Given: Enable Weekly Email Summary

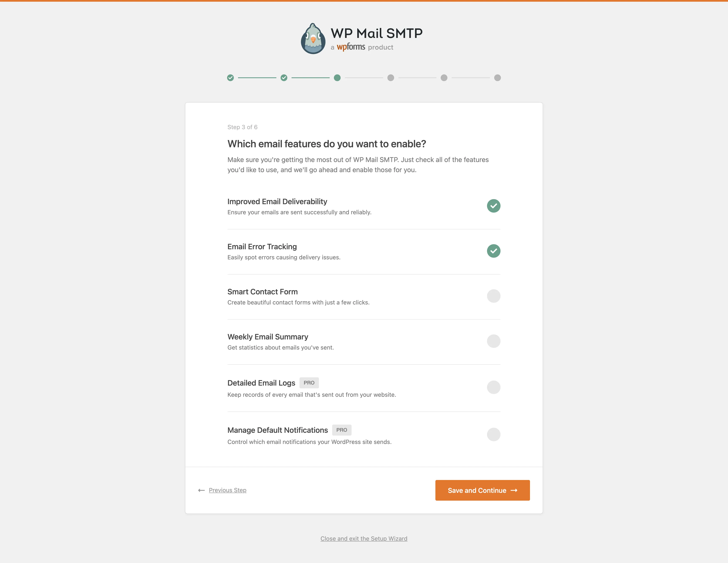Looking at the screenshot, I should click(493, 341).
